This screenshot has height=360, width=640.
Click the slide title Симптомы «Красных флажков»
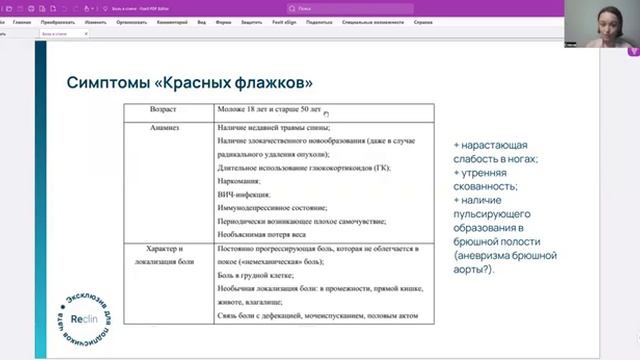coord(189,82)
